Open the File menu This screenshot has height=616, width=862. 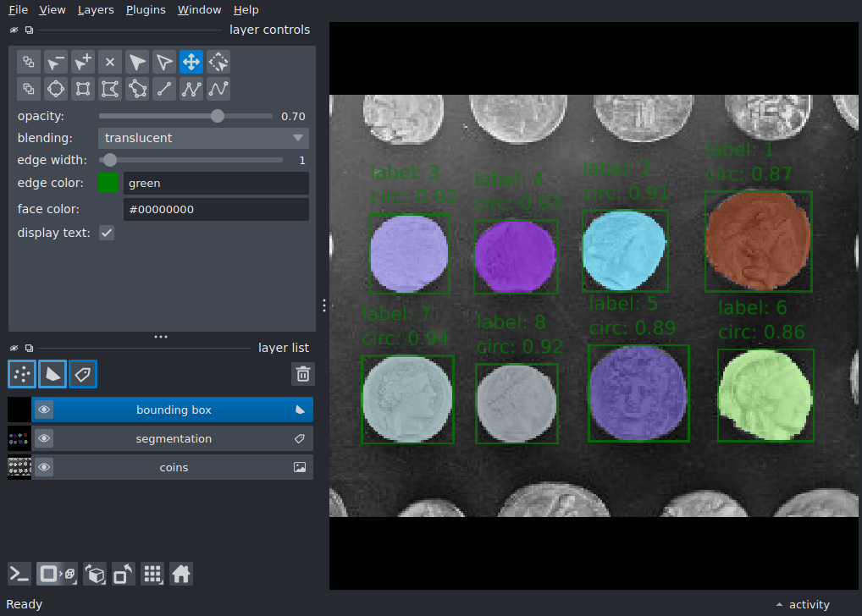(18, 10)
